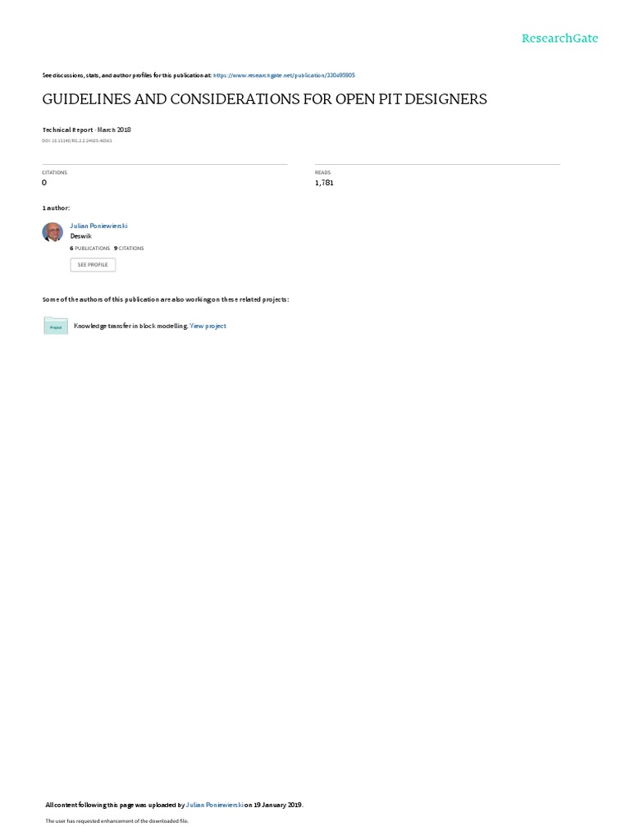Click the SEE PROFILE button

(93, 265)
